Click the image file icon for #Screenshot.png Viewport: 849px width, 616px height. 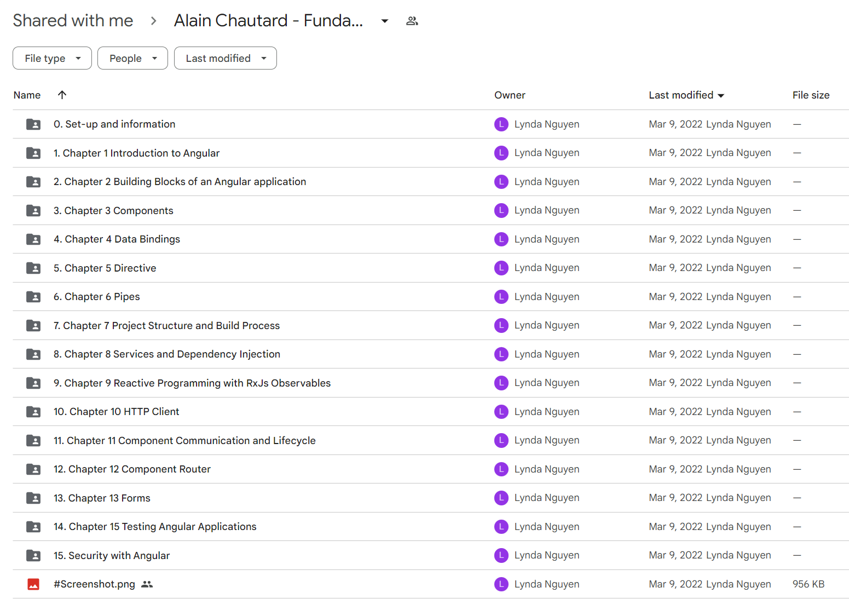point(33,584)
